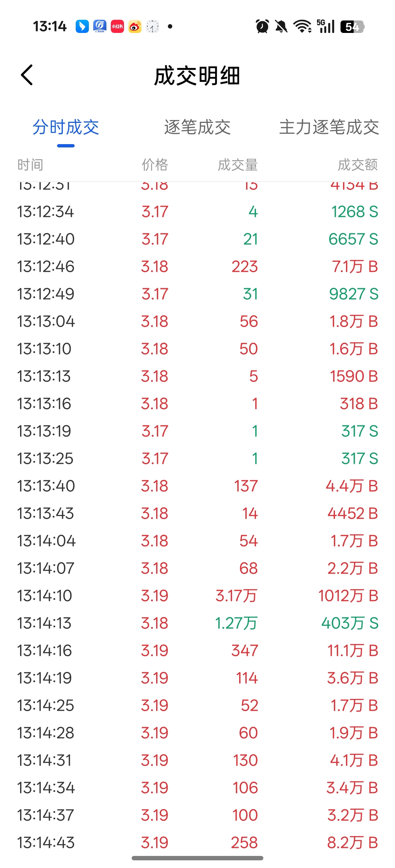Tap the 成交量 column header
The width and height of the screenshot is (395, 868).
(238, 165)
